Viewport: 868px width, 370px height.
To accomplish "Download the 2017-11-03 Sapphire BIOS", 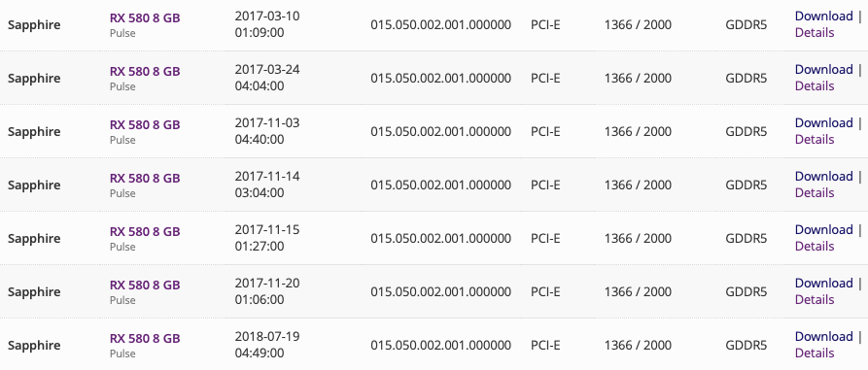I will 823,122.
